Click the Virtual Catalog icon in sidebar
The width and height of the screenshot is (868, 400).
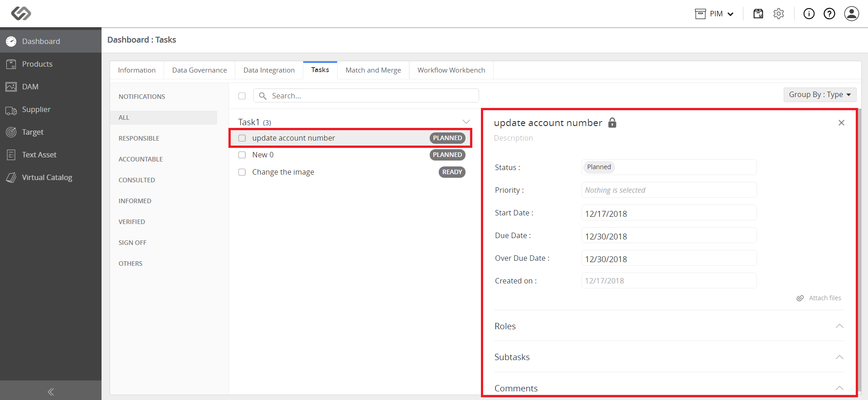11,177
